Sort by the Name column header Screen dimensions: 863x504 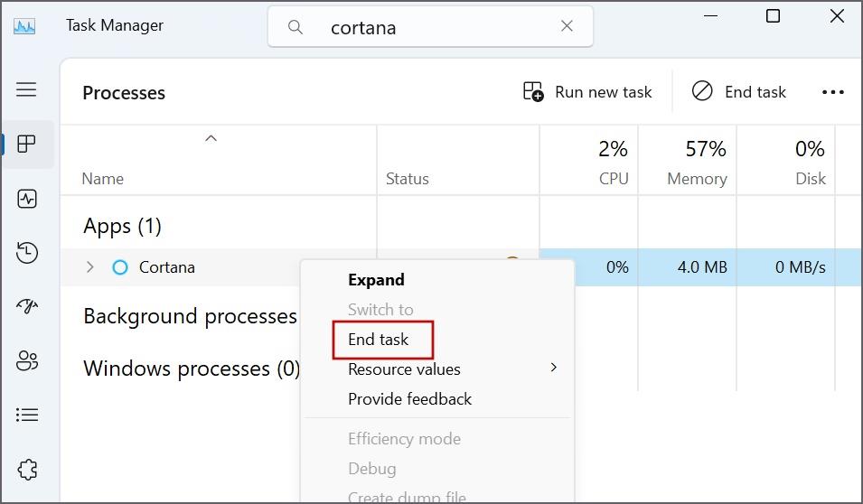pyautogui.click(x=103, y=179)
